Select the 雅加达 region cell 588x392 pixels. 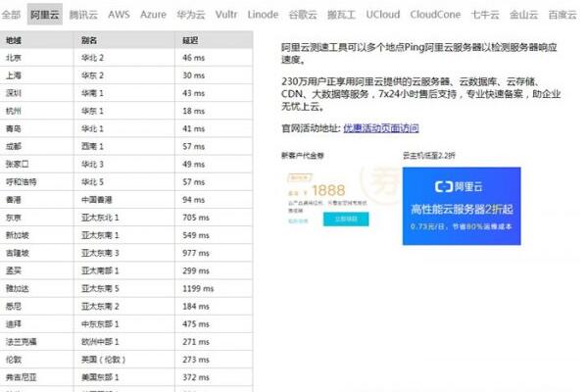pyautogui.click(x=37, y=288)
